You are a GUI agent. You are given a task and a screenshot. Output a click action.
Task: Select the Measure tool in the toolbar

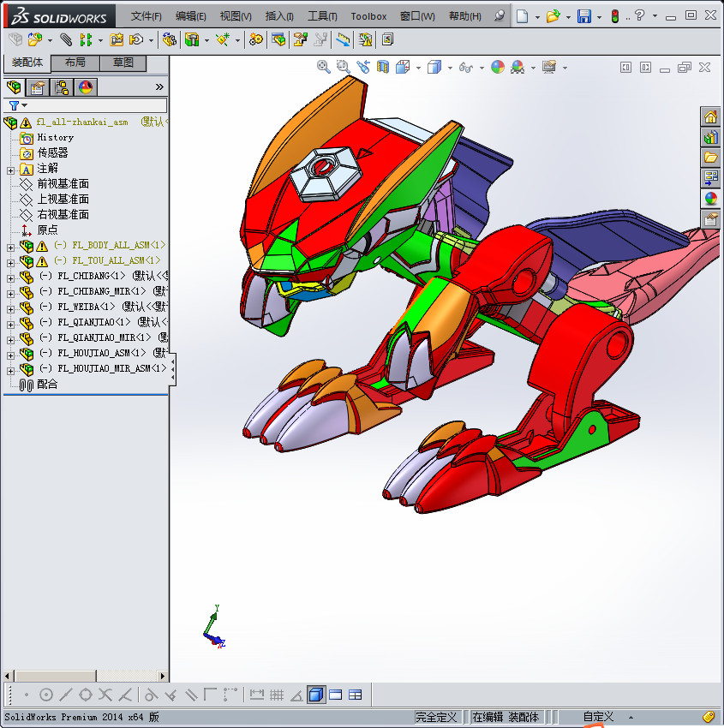pos(342,39)
